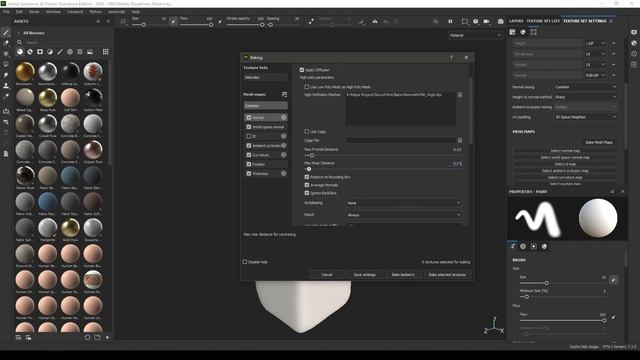Switch to the Texture Set List tab
Viewport: 640px width, 360px height.
pyautogui.click(x=543, y=21)
